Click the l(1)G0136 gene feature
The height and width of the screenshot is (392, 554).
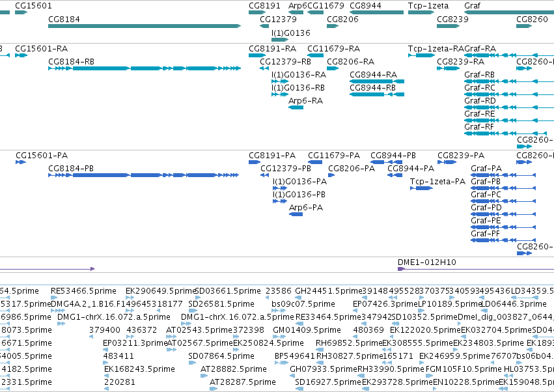click(280, 39)
